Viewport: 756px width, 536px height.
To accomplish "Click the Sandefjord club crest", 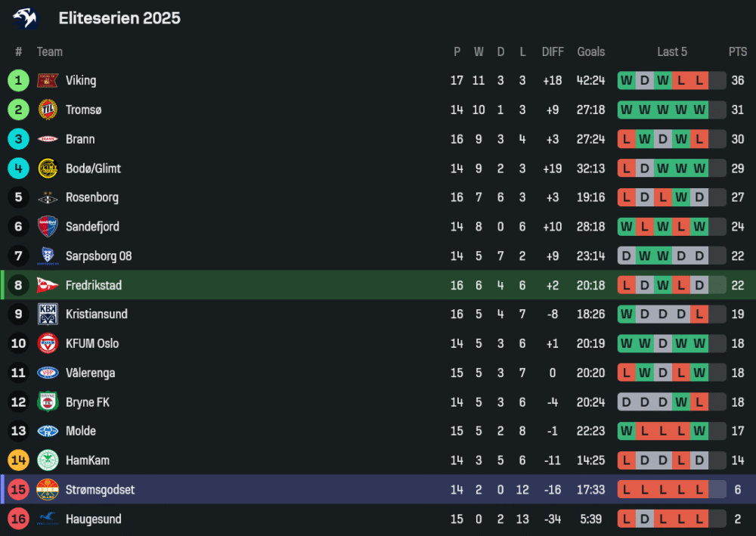I will click(x=48, y=227).
